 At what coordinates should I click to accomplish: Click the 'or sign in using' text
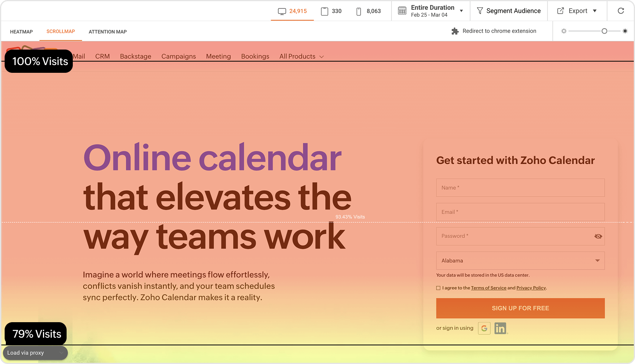click(x=455, y=328)
